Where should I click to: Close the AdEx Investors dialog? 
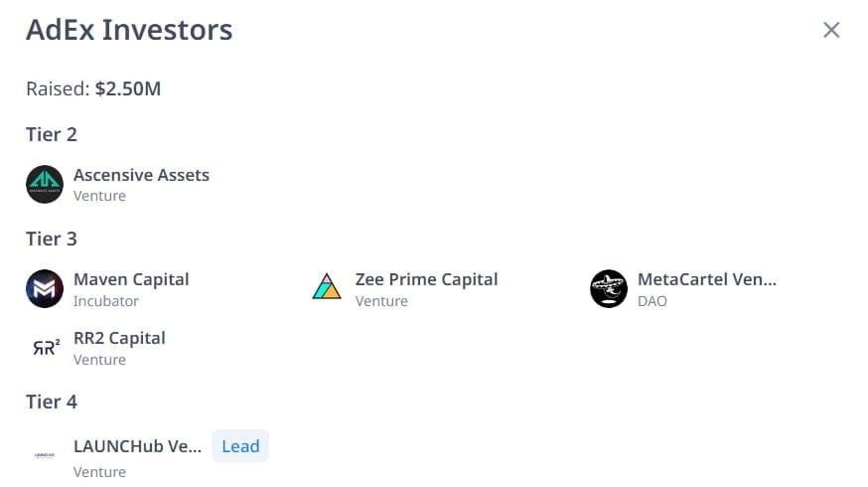[x=831, y=30]
